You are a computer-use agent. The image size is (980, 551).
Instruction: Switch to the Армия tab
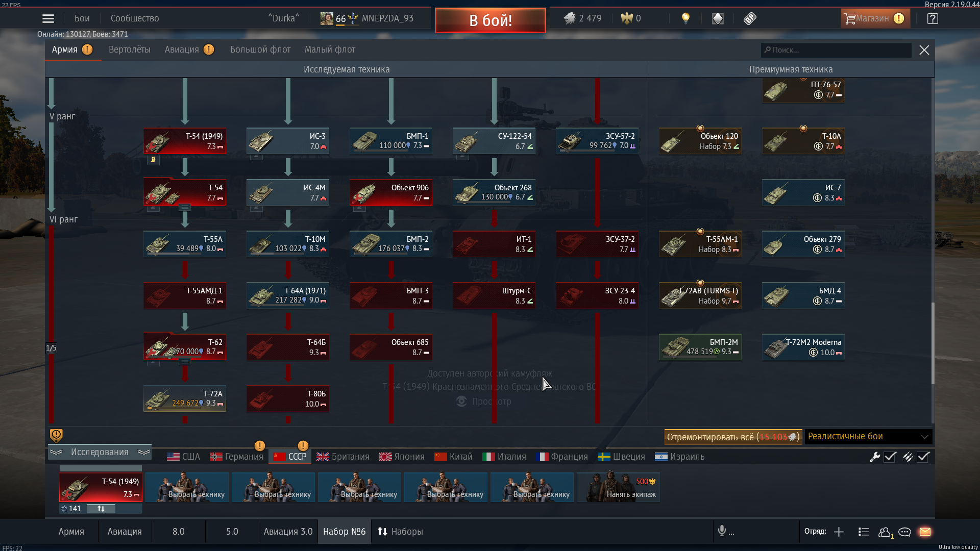point(72,49)
